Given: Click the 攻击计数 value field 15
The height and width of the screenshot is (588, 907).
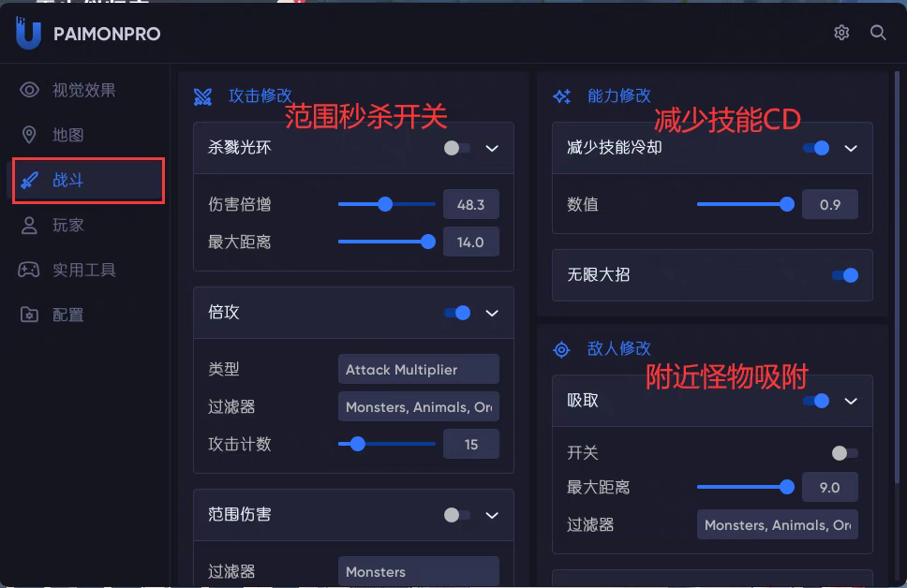Looking at the screenshot, I should 471,444.
